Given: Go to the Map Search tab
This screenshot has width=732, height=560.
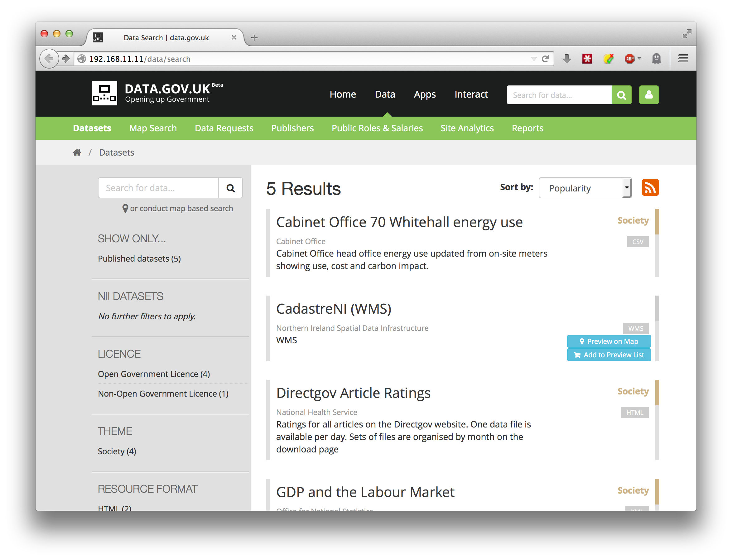Looking at the screenshot, I should 153,128.
